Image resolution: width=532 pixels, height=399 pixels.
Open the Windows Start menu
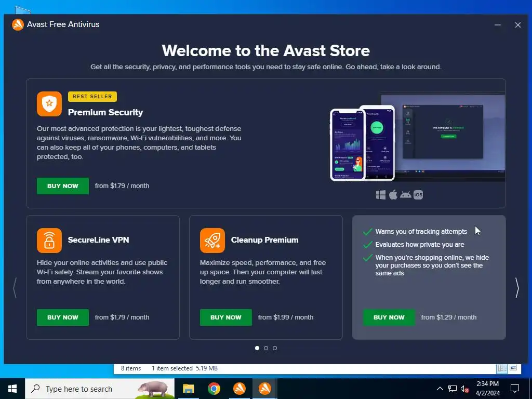[12, 389]
